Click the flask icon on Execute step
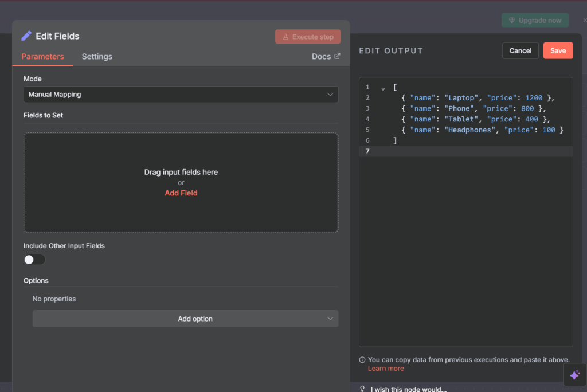Image resolution: width=587 pixels, height=392 pixels. (x=285, y=37)
